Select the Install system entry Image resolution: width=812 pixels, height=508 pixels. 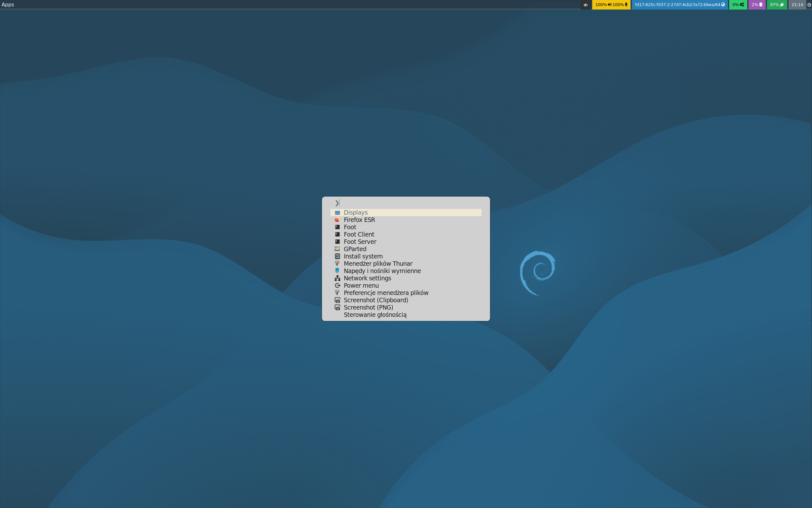(x=406, y=256)
